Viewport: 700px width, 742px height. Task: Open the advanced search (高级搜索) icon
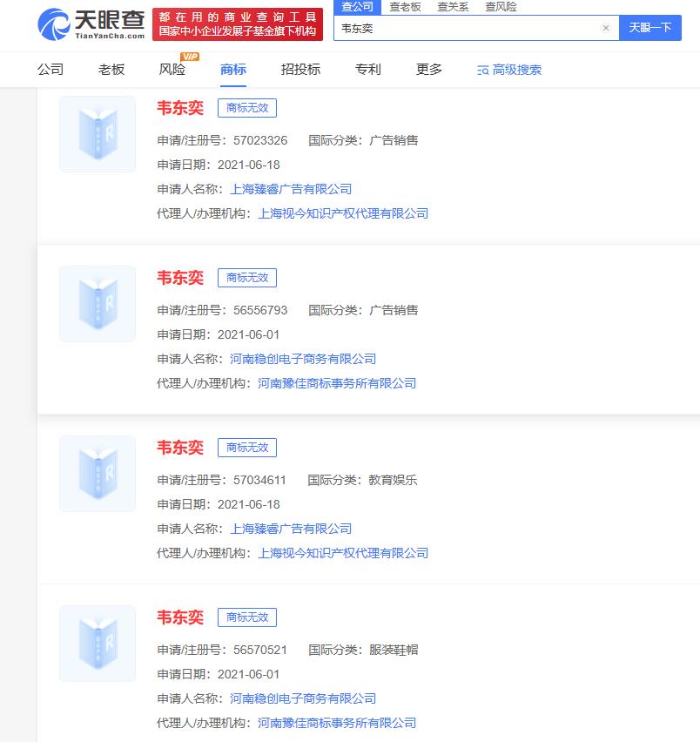(x=483, y=70)
